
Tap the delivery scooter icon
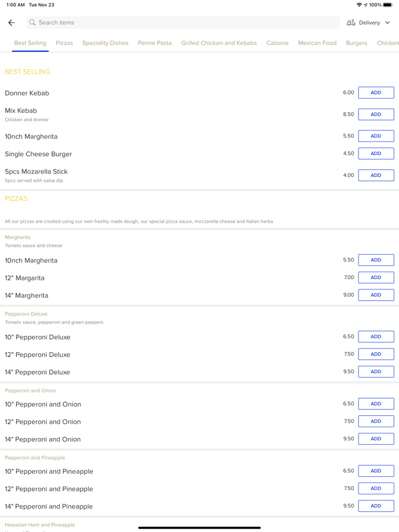click(x=351, y=23)
